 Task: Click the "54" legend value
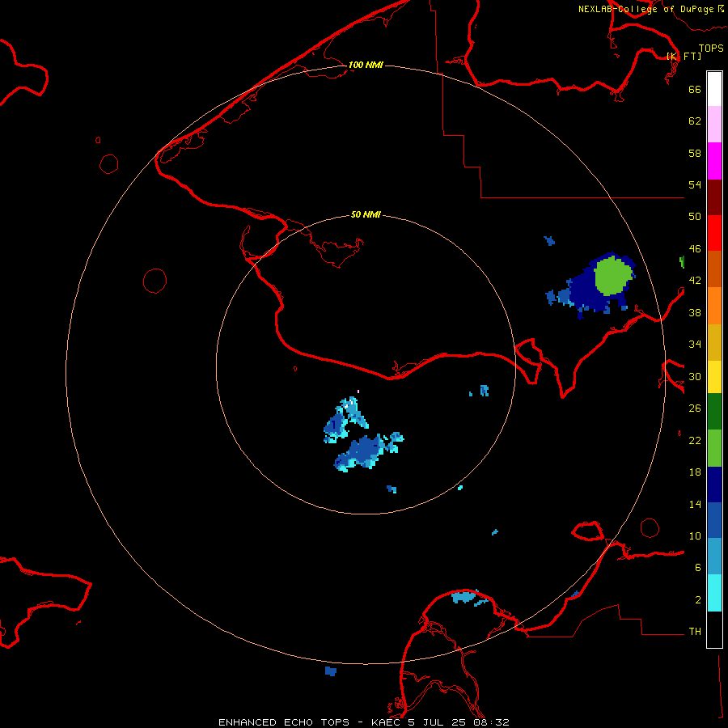(695, 184)
